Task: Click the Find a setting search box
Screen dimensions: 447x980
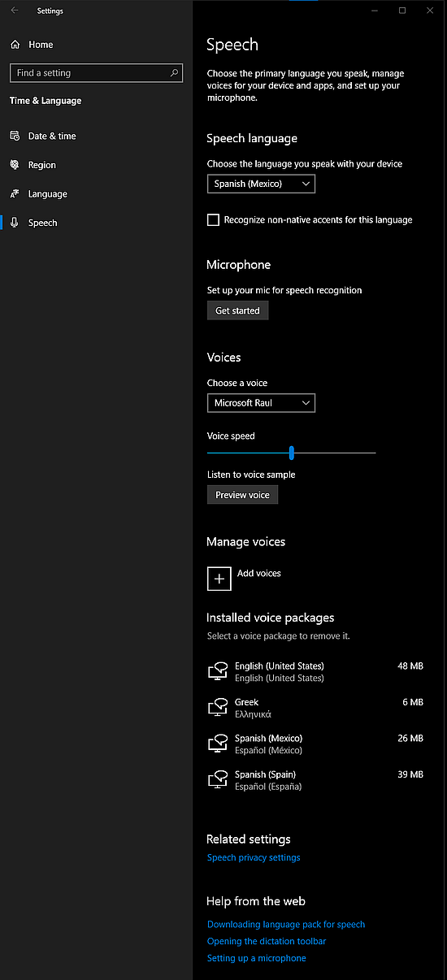Action: 96,73
